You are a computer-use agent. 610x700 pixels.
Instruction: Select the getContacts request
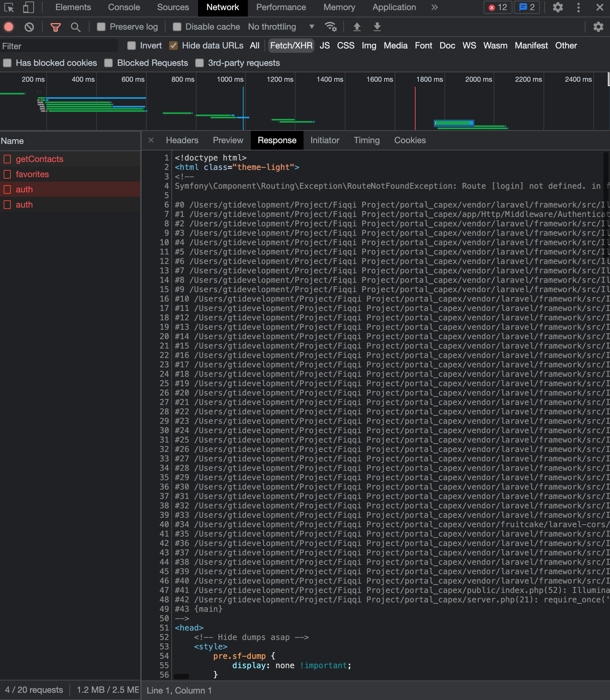(40, 159)
